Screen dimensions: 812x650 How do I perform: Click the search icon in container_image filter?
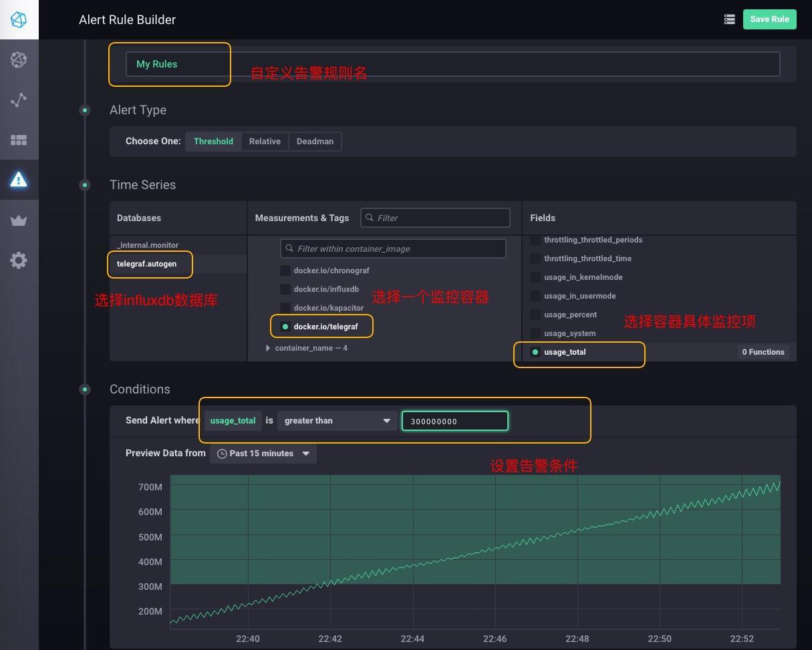(289, 249)
